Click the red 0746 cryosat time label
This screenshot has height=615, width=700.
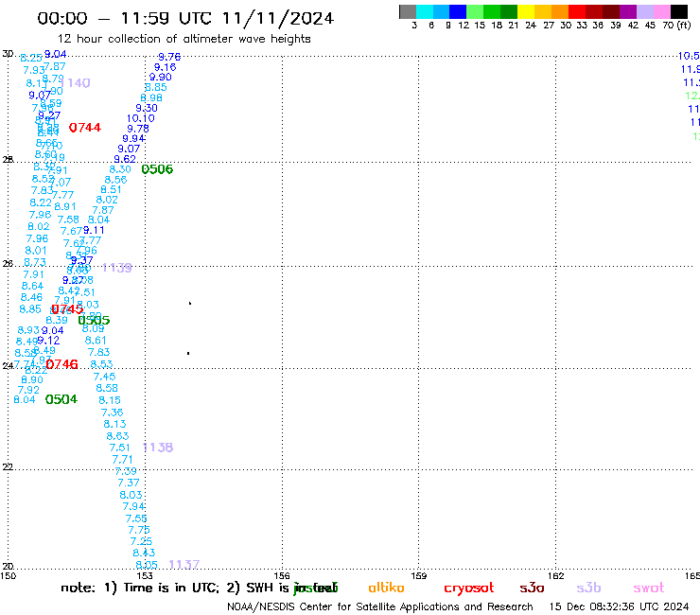[x=61, y=364]
